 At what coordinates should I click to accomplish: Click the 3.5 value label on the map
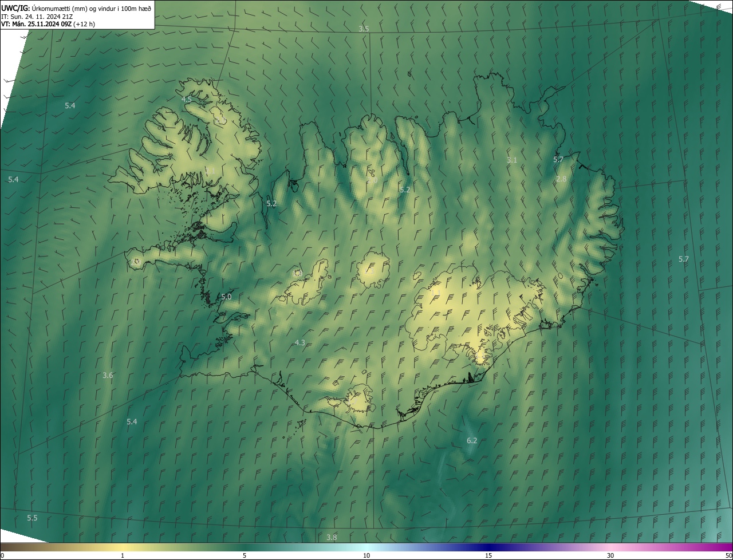click(364, 29)
